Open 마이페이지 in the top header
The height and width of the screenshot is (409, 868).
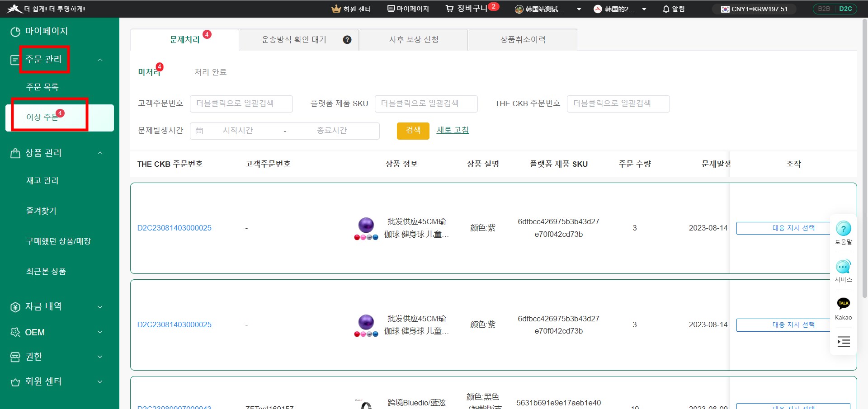(408, 9)
